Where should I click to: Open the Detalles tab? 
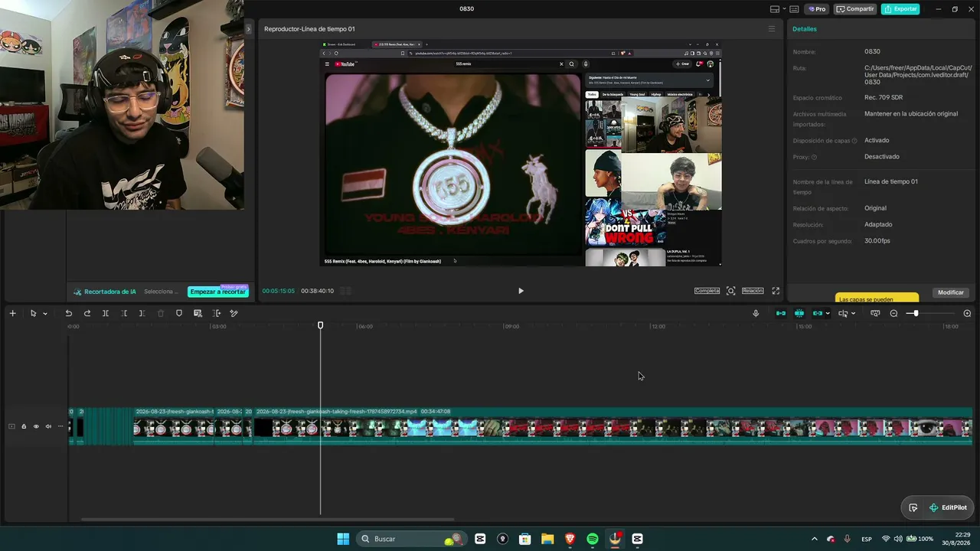805,29
